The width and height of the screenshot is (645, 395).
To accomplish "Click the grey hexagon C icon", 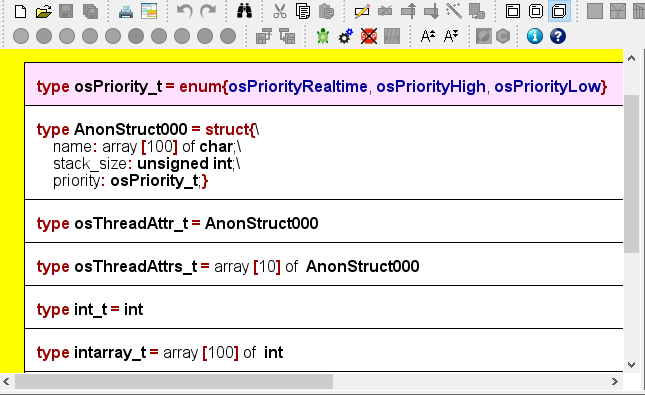I will click(x=503, y=37).
